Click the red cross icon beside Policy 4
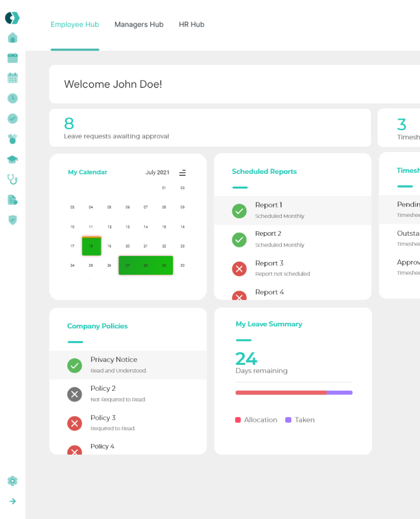Viewport: 420px width, 519px height. [x=75, y=450]
